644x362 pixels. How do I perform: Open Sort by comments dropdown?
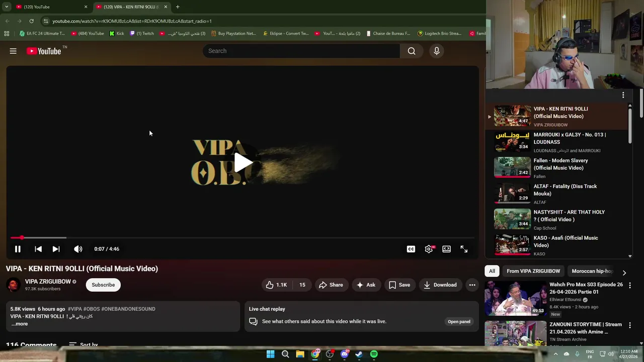84,344
